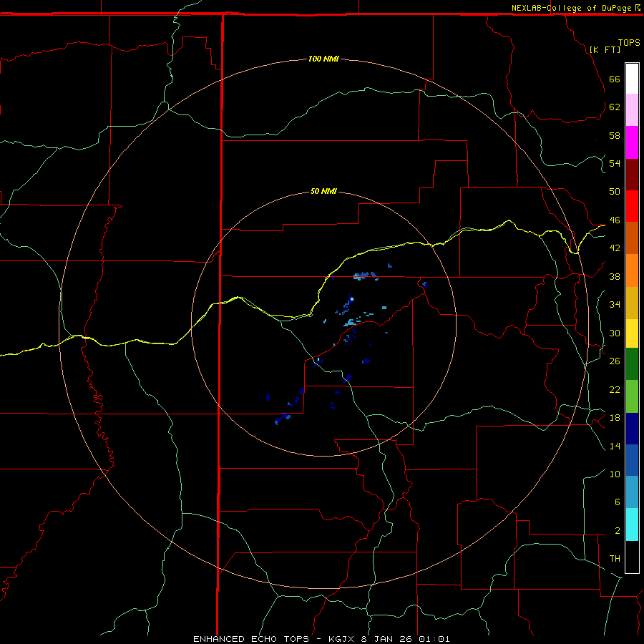Screen dimensions: 644x644
Task: Click the legend value "42"
Action: click(615, 248)
